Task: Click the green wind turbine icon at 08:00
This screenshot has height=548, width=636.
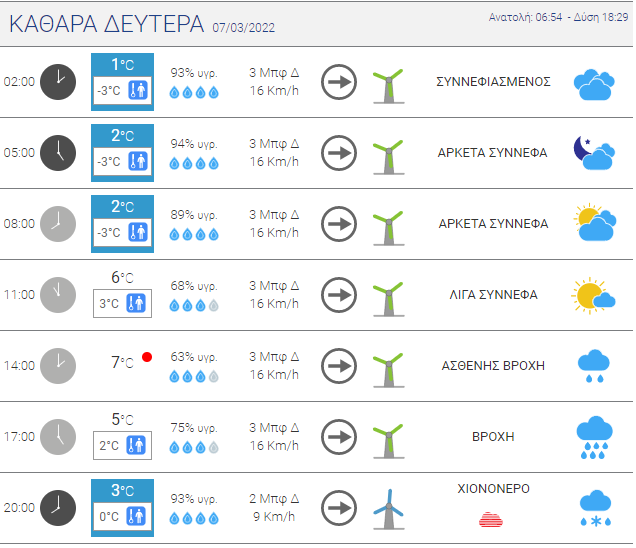Action: tap(388, 224)
